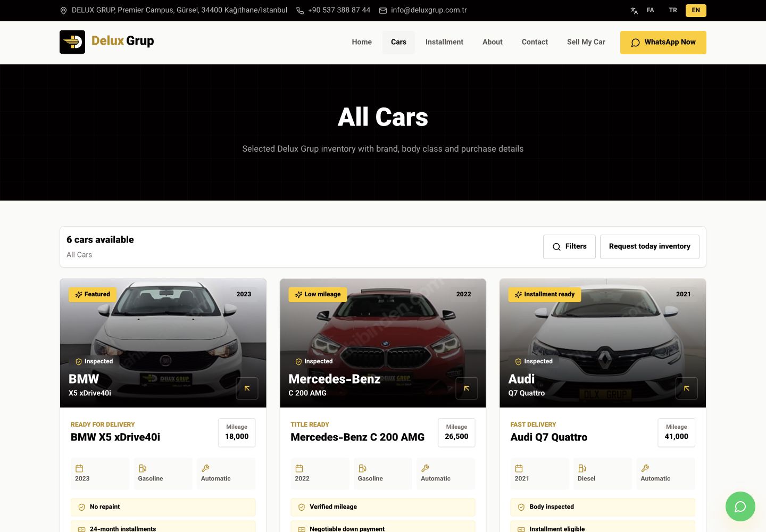This screenshot has width=766, height=532.
Task: Email info@deluxgrup.com.tr
Action: [x=429, y=11]
